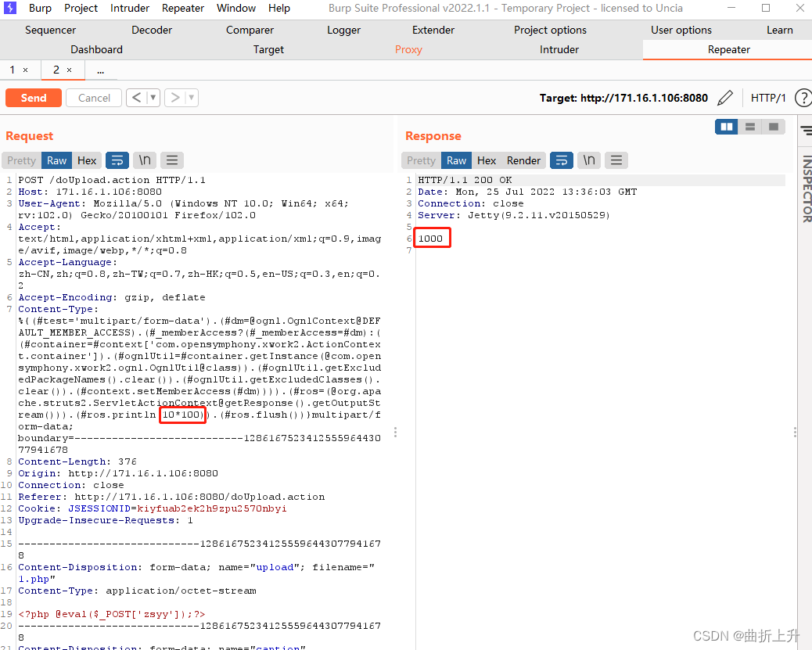Open request message editor hamburger menu

click(x=172, y=160)
